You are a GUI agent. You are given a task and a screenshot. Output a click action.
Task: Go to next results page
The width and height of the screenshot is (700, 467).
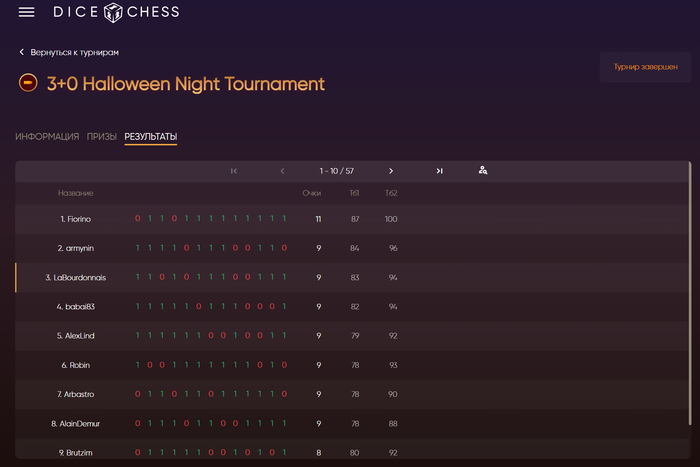[391, 171]
